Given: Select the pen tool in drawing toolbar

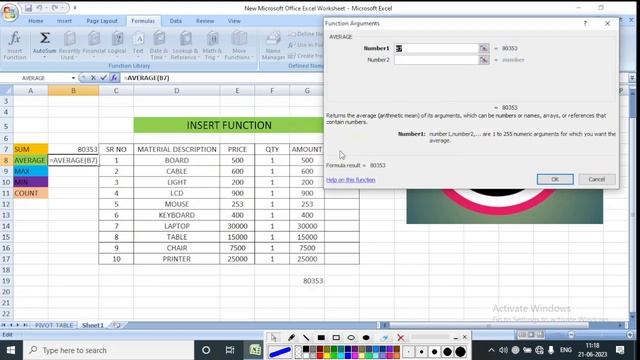Looking at the screenshot, I should [x=291, y=338].
